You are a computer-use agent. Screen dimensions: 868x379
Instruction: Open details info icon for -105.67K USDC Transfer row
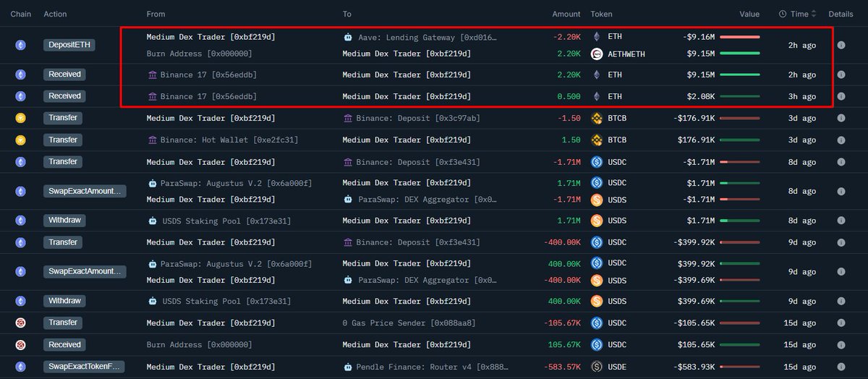(841, 323)
